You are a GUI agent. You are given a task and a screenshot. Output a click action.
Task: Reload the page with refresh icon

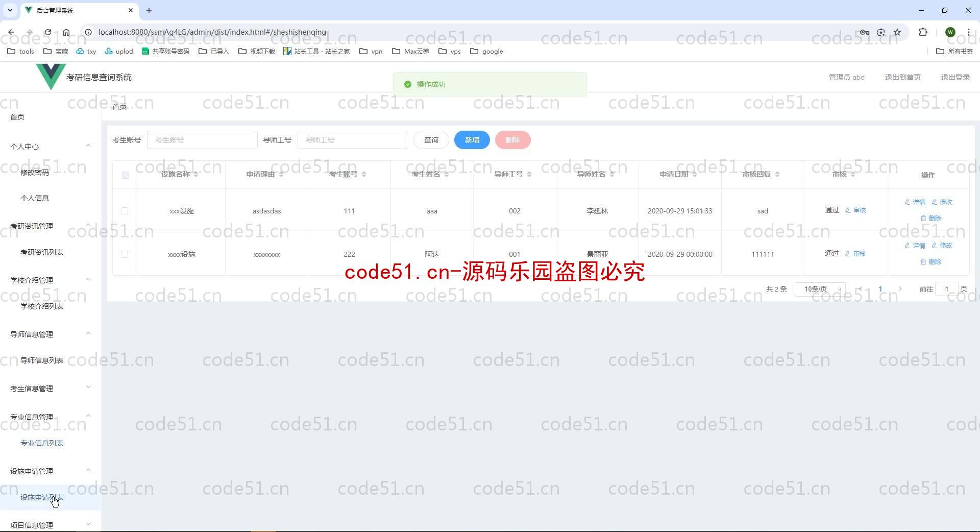pos(47,32)
